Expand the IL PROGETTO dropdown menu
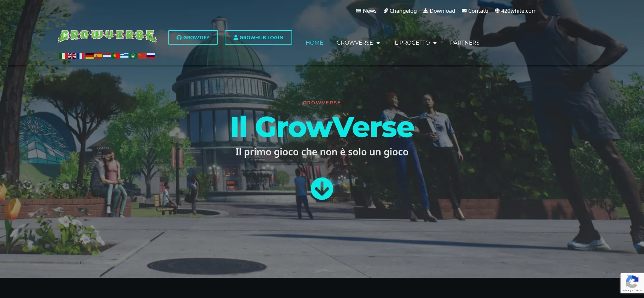The image size is (644, 298). pyautogui.click(x=415, y=43)
